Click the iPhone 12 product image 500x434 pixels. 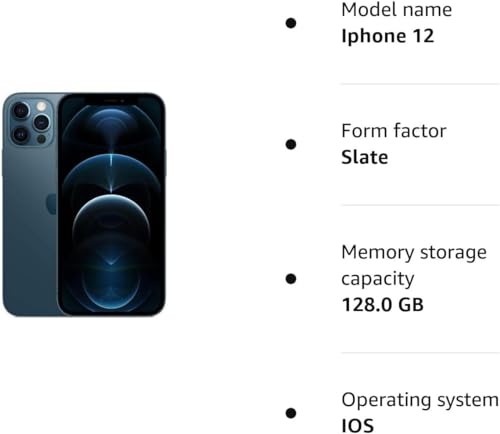84,205
